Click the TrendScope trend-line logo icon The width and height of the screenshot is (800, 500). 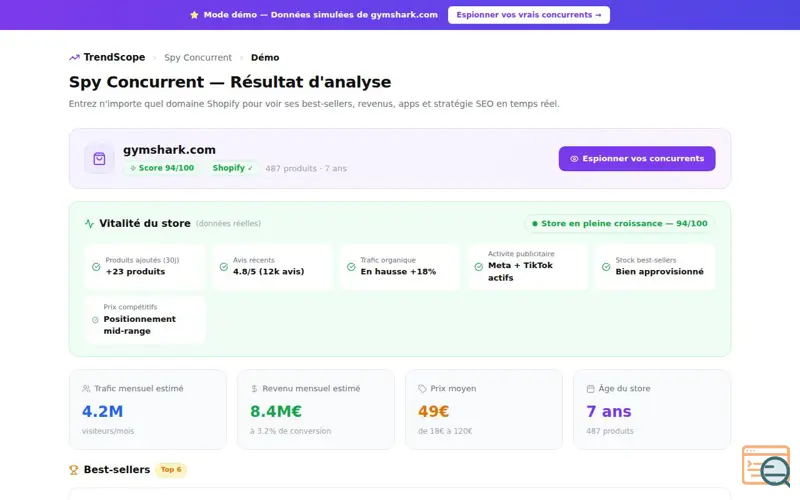[74, 57]
